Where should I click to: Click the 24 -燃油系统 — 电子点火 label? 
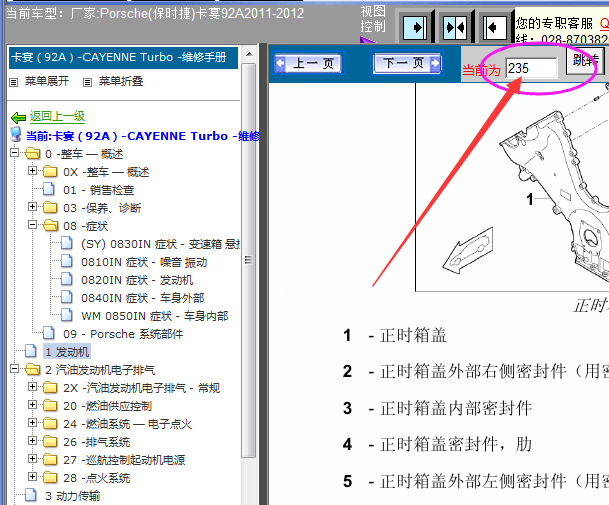coord(127,424)
